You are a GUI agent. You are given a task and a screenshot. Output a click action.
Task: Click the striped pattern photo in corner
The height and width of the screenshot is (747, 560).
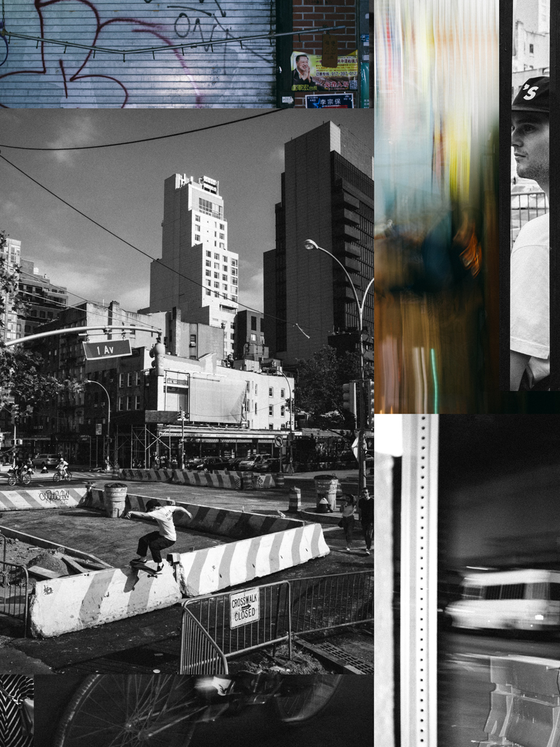(x=16, y=710)
